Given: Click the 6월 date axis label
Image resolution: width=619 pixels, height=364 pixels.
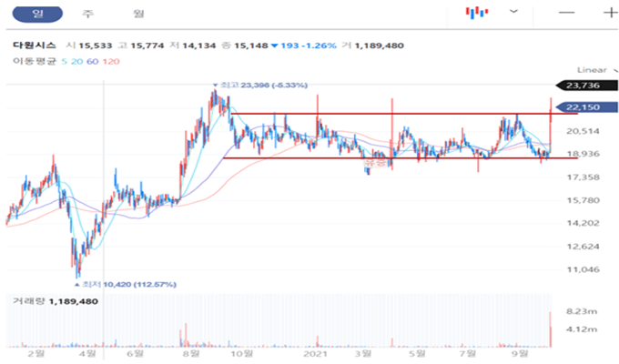Looking at the screenshot, I should (x=135, y=353).
